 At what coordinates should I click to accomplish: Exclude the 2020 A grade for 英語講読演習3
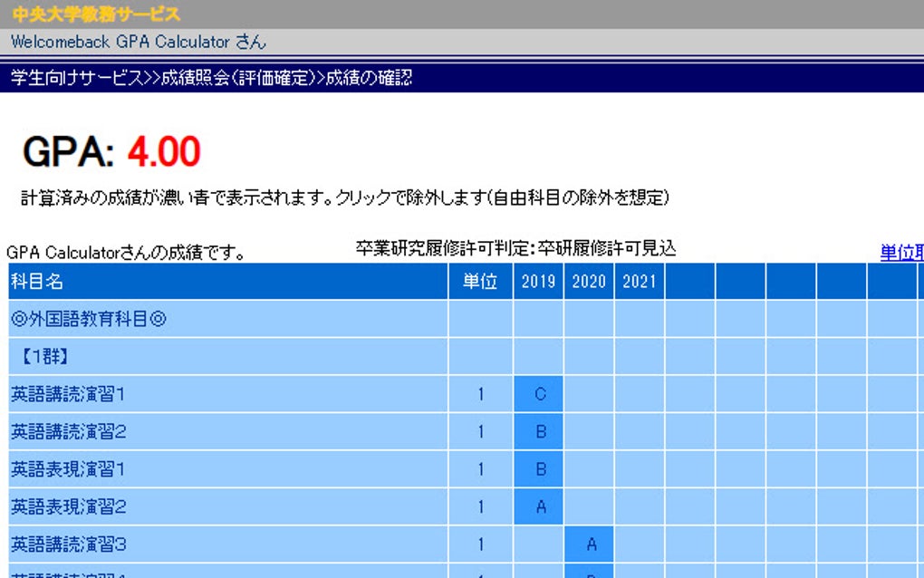coord(590,544)
